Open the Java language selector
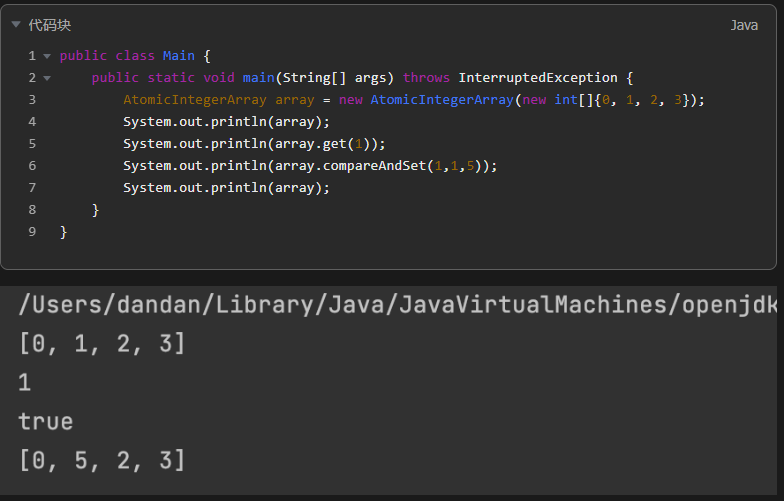 743,25
